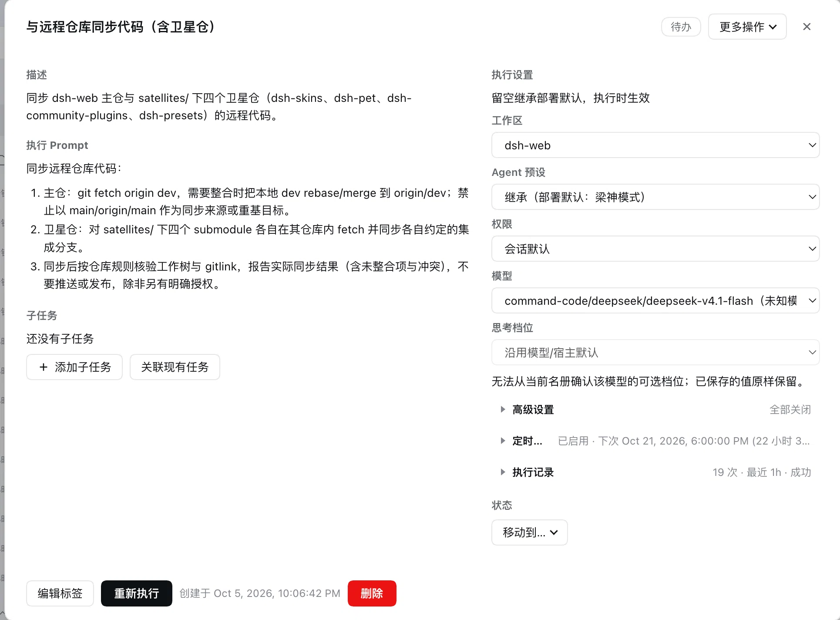Click the 全部关闭 text in 高级设置 row

[790, 409]
